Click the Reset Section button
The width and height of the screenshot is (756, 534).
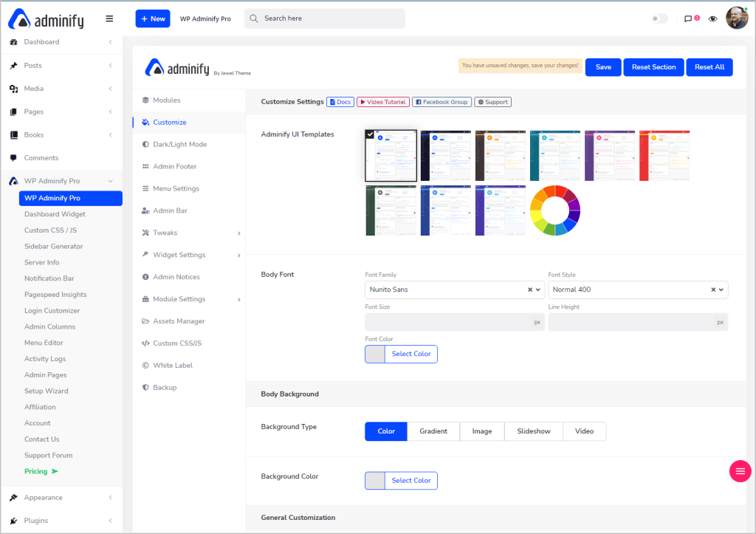[x=653, y=67]
